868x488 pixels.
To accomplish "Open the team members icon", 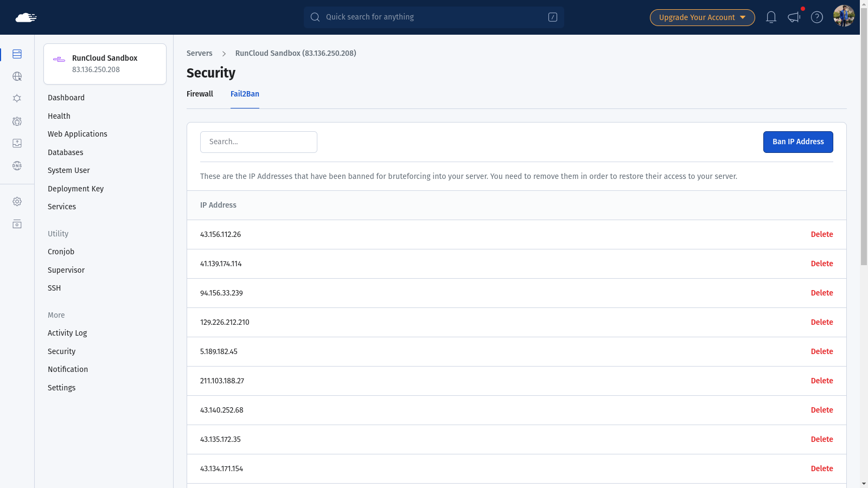I will click(17, 121).
